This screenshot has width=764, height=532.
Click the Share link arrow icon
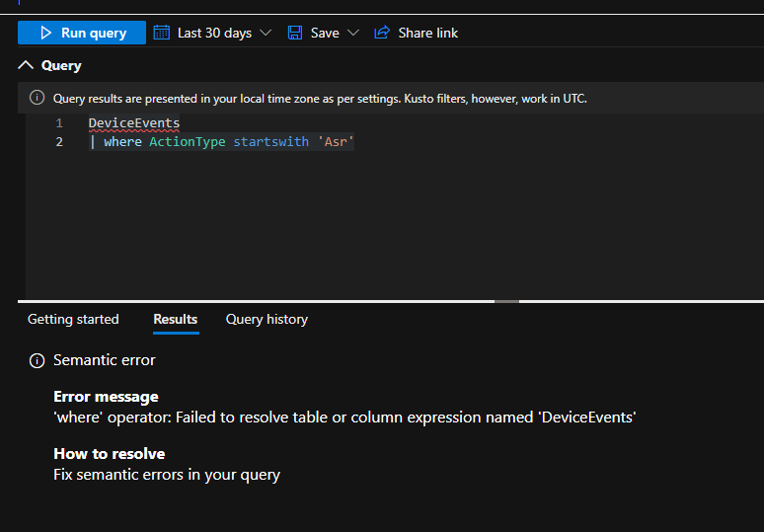382,33
